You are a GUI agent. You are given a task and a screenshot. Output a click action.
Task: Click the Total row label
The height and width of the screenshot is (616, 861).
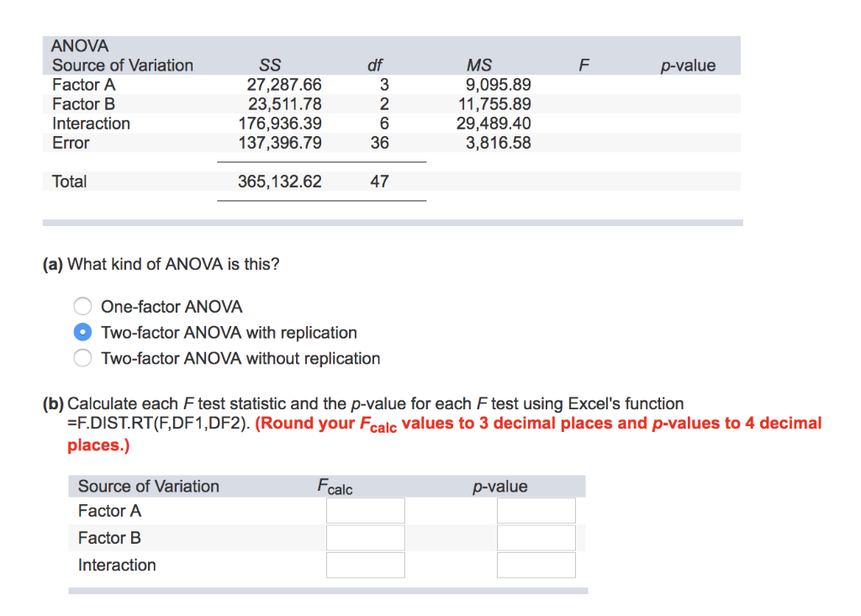coord(69,182)
